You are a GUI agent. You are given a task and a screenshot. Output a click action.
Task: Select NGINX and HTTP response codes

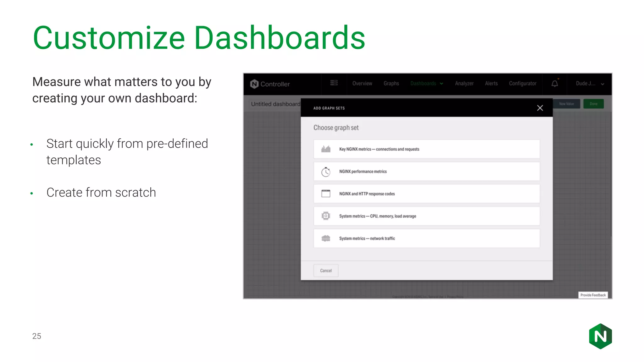[x=427, y=194]
